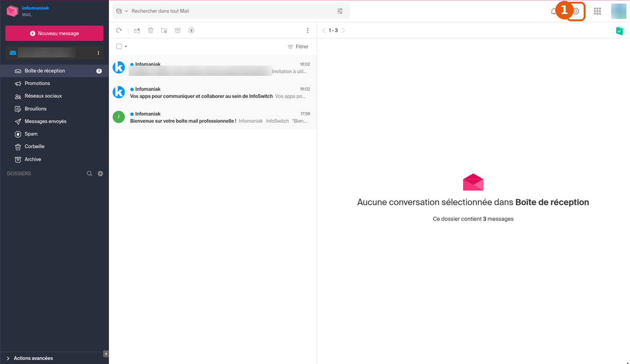This screenshot has width=630, height=364.
Task: Open the Filtrer message filter
Action: click(298, 47)
